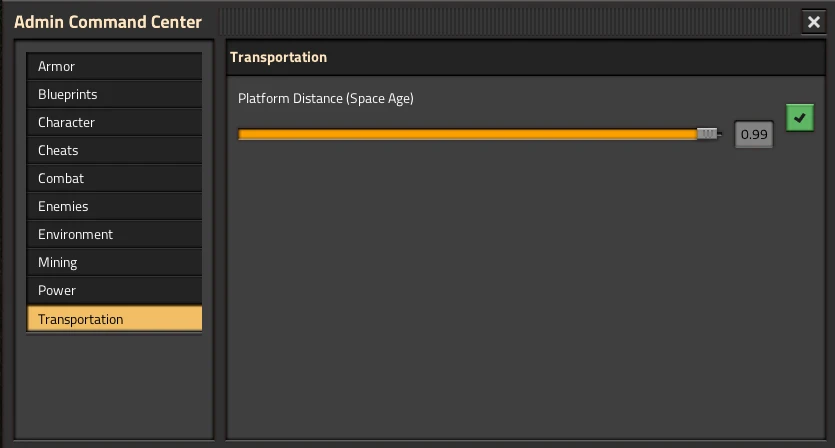Select the highlighted Transportation category
Image resolution: width=835 pixels, height=448 pixels.
(x=114, y=319)
